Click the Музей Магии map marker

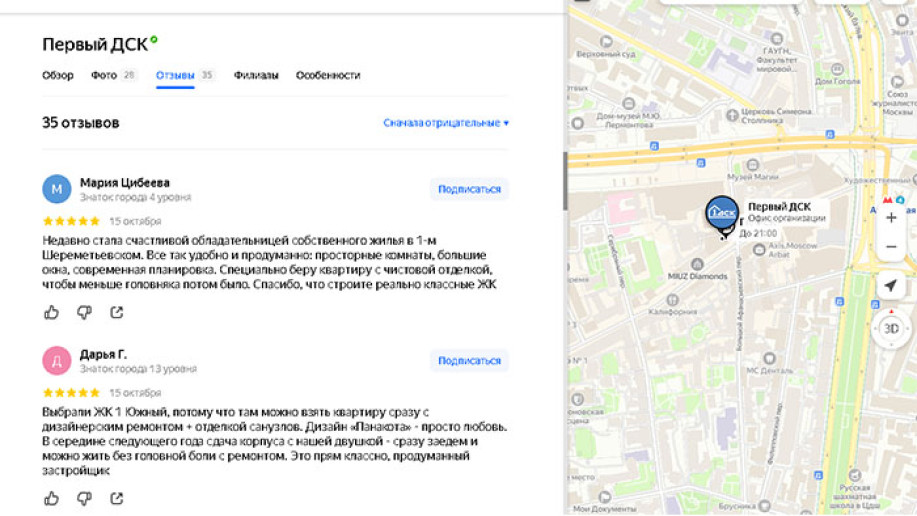(753, 165)
